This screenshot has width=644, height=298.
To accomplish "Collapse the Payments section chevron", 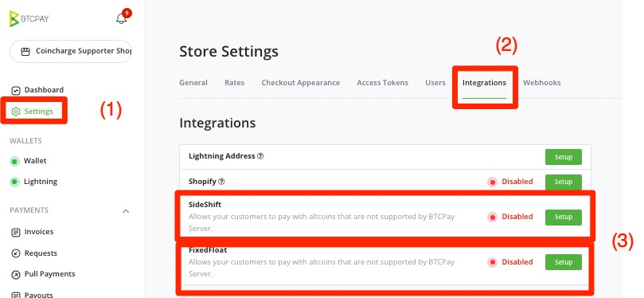I will coord(126,211).
